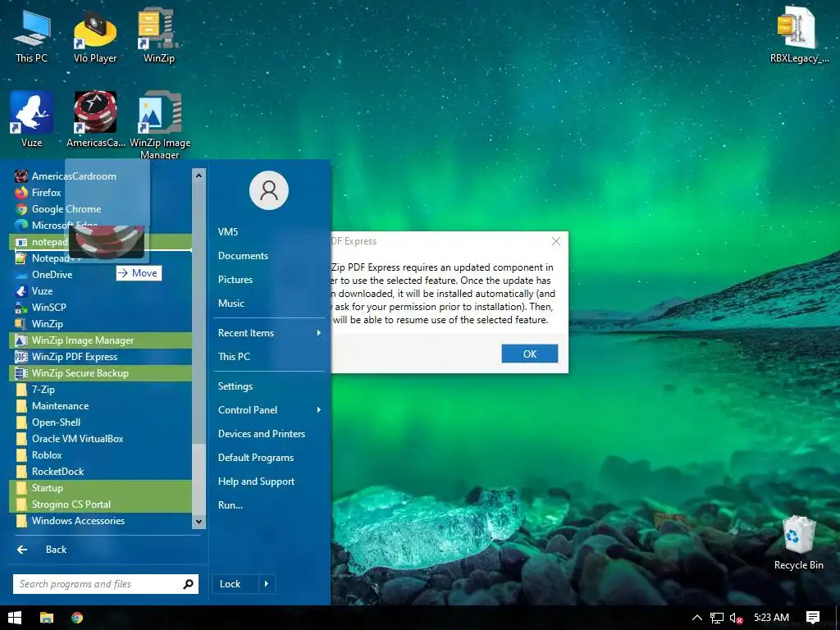Launch Firefox from the programs list
This screenshot has width=840, height=630.
point(100,192)
